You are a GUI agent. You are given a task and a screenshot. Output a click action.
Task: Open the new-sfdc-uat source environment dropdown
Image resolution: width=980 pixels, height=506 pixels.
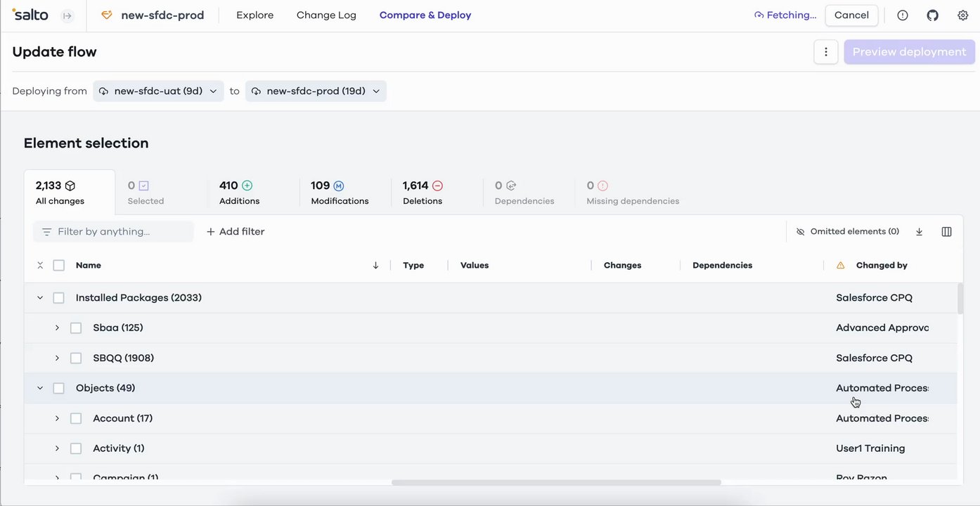tap(158, 91)
